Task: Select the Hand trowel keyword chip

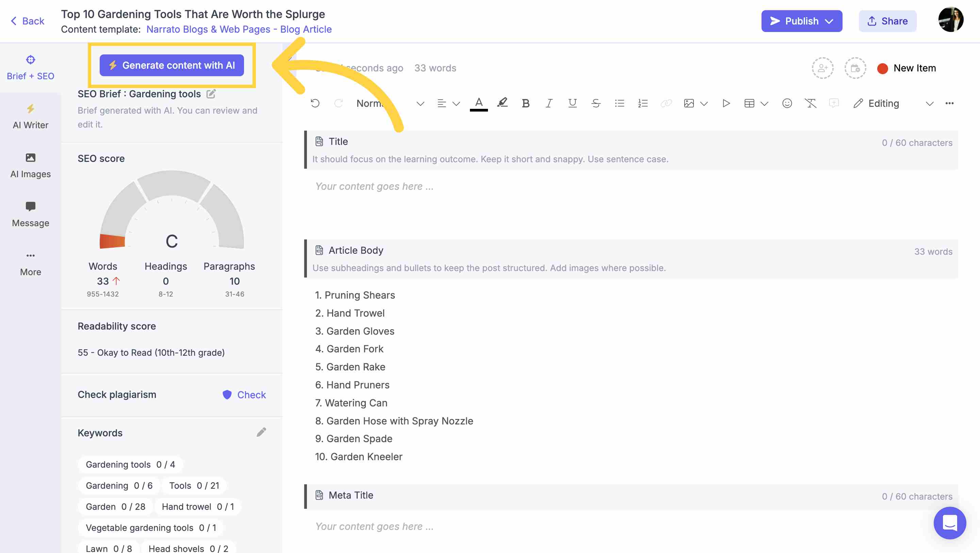Action: tap(198, 507)
